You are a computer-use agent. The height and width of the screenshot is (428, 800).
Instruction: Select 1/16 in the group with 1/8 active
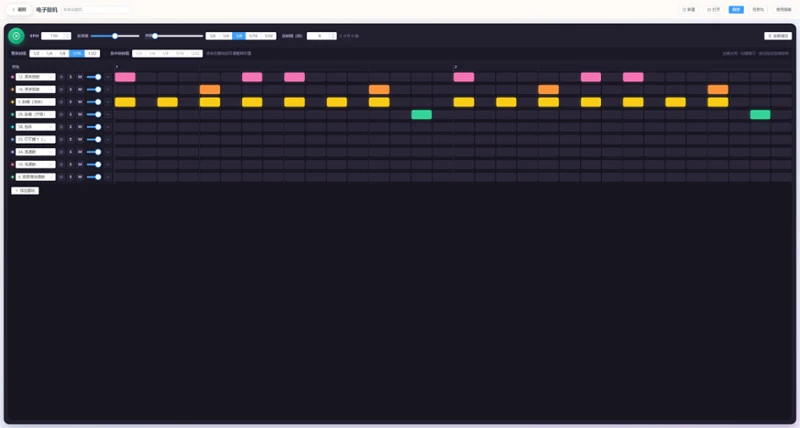pyautogui.click(x=253, y=36)
